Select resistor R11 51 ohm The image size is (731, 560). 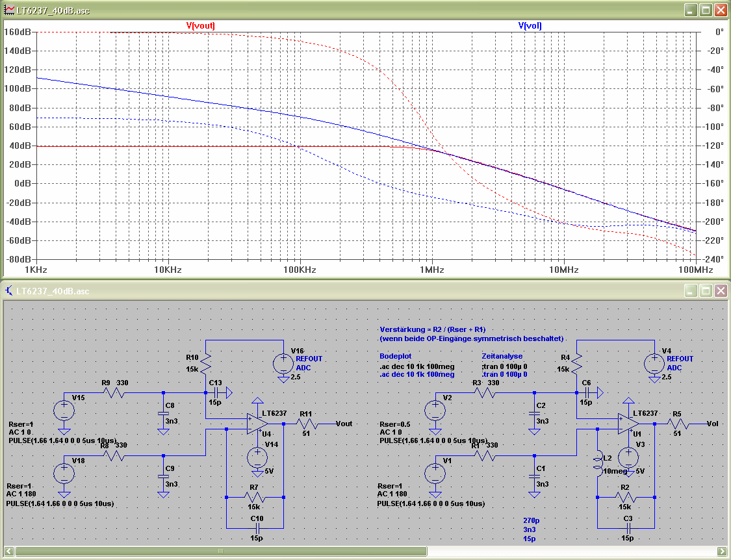[x=307, y=424]
